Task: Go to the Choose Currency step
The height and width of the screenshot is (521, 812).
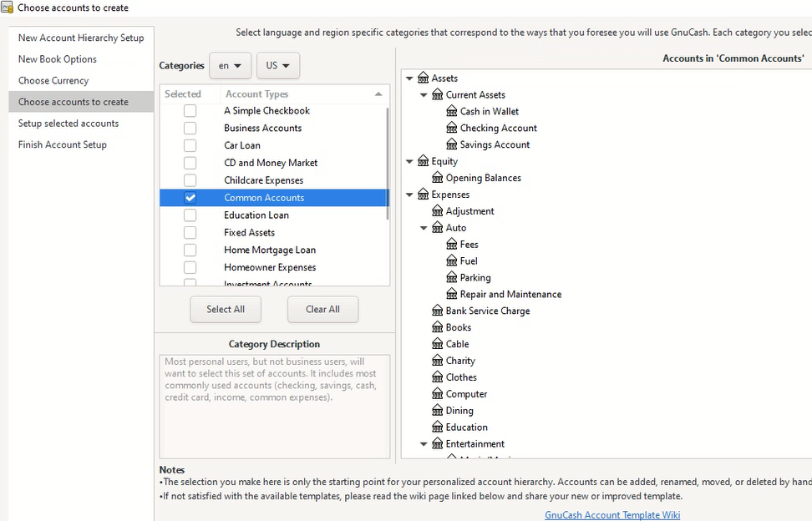Action: point(53,81)
